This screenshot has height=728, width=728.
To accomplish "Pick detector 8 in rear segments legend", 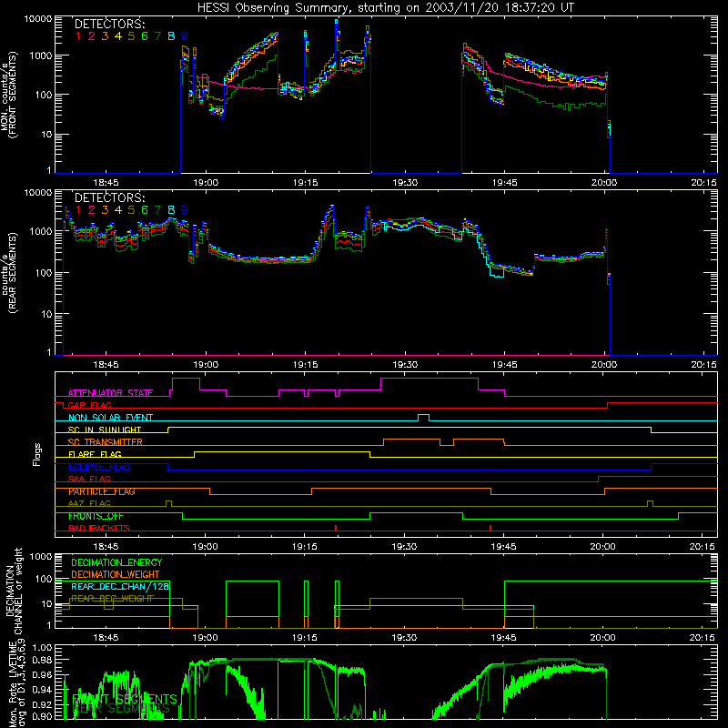I will click(x=171, y=210).
